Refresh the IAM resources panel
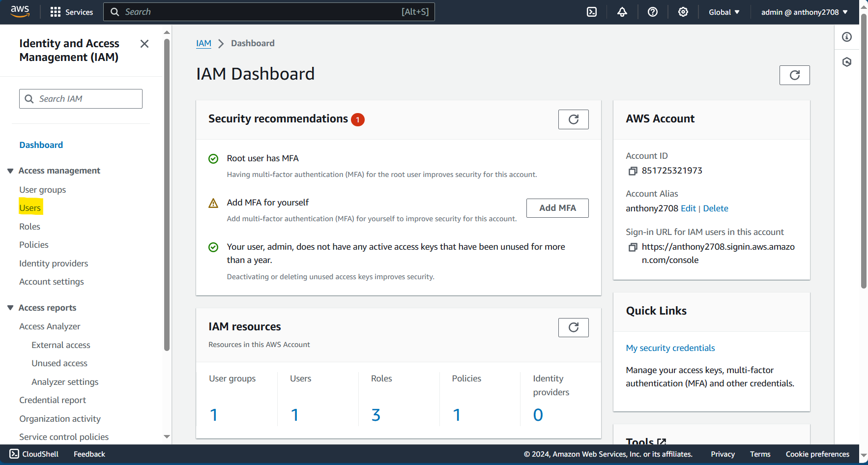This screenshot has height=465, width=868. click(574, 327)
